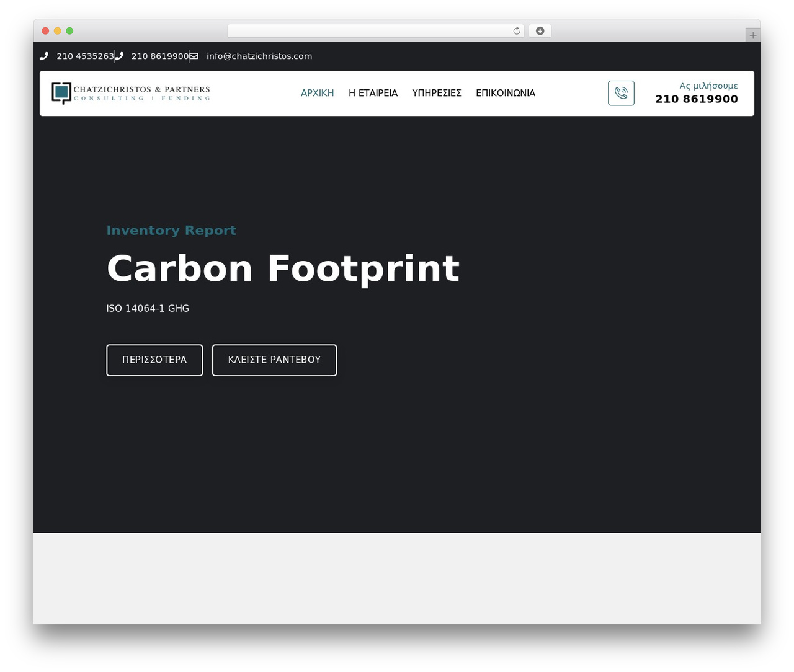Viewport: 794px width, 672px height.
Task: Focus the browser address bar
Action: click(375, 31)
